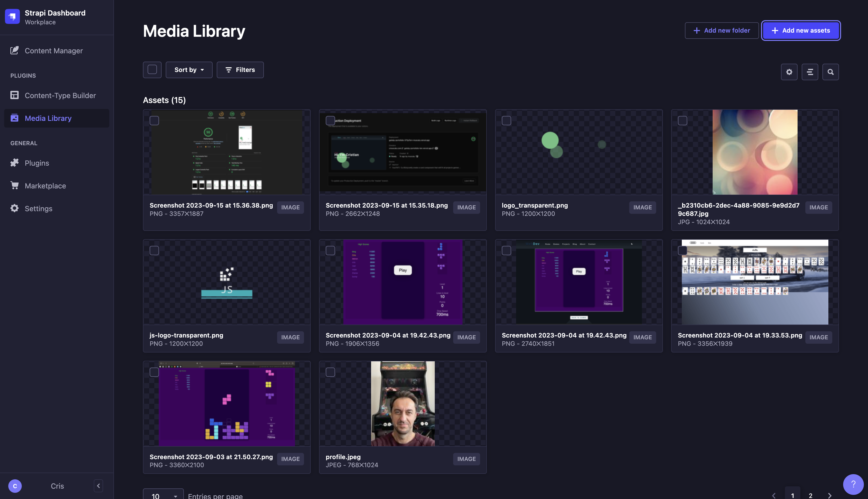
Task: Open the help question mark button
Action: click(853, 484)
